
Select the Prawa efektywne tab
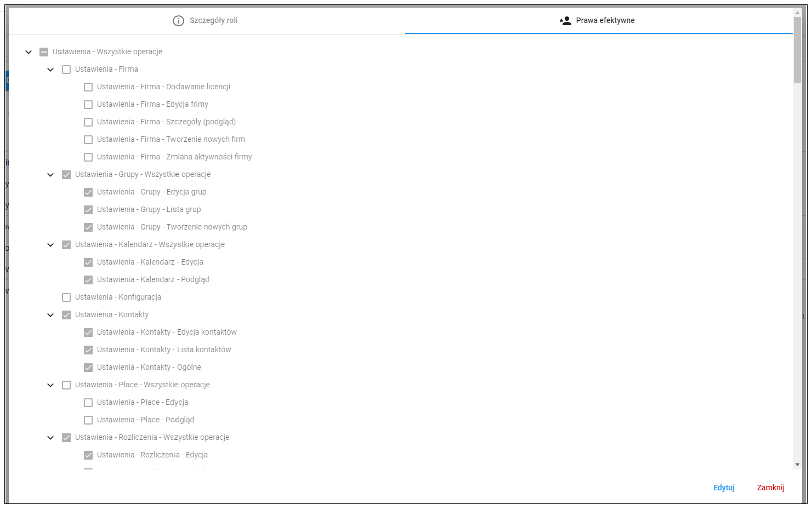pyautogui.click(x=599, y=21)
